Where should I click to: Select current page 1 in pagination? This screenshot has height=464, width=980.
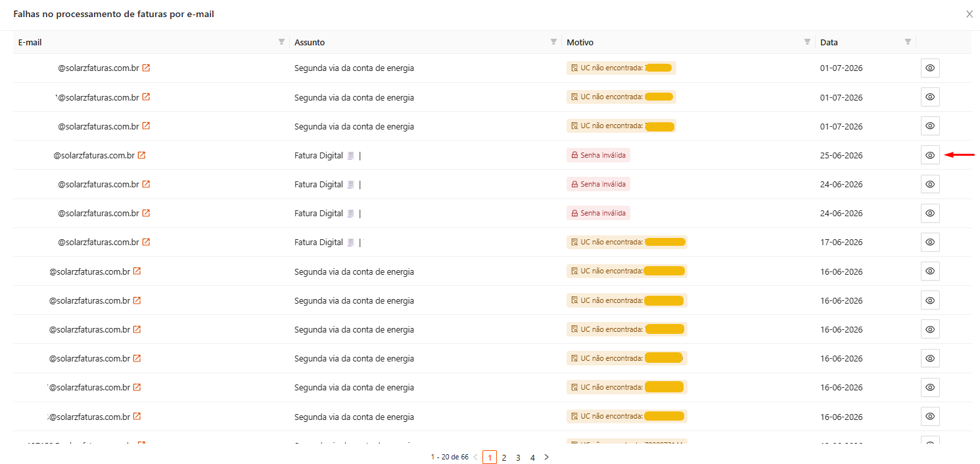point(490,457)
